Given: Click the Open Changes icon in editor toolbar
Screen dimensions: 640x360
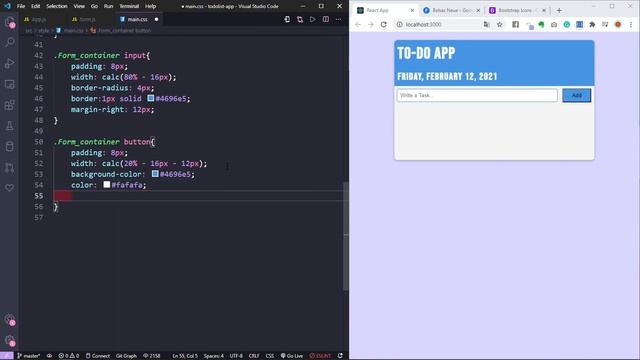Looking at the screenshot, I should tap(287, 19).
